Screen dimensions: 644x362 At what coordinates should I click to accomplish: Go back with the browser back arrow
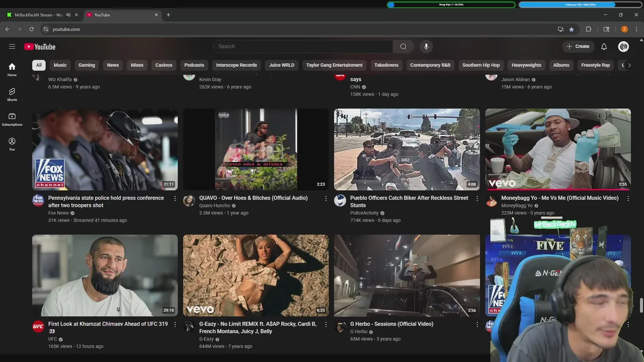(x=8, y=29)
